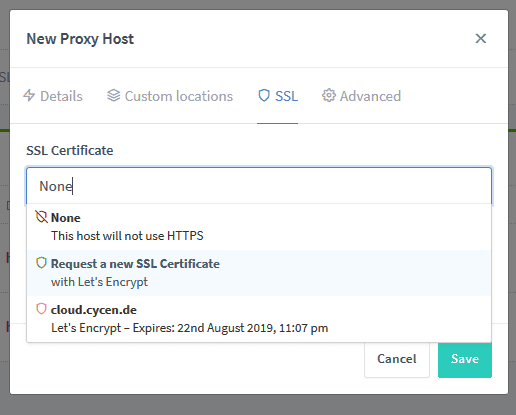Click the green shield Request certificate icon

click(x=41, y=263)
